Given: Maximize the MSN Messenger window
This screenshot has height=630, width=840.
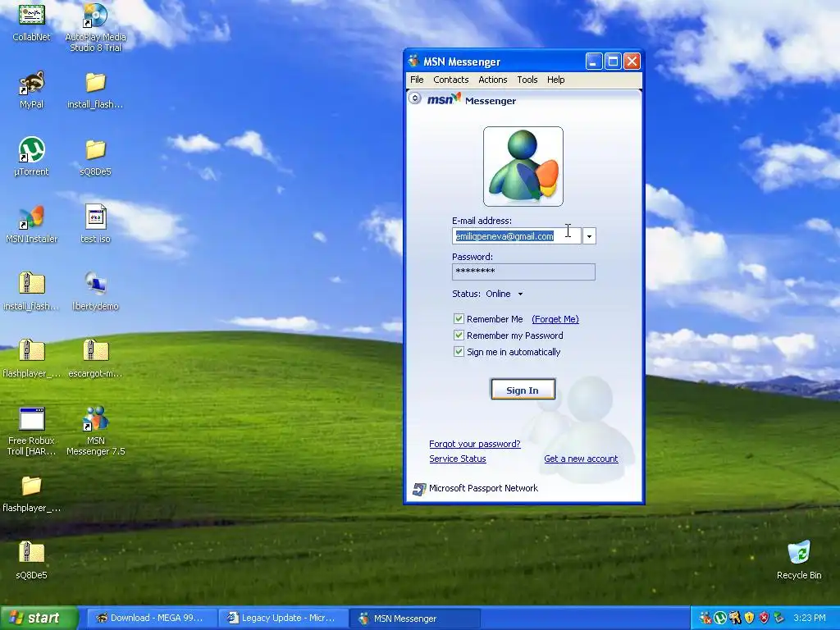Looking at the screenshot, I should tap(613, 62).
